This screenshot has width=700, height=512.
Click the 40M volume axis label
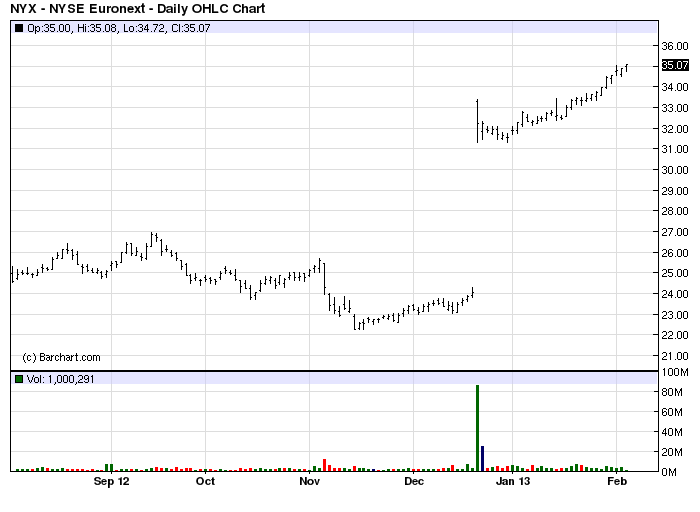tap(672, 432)
